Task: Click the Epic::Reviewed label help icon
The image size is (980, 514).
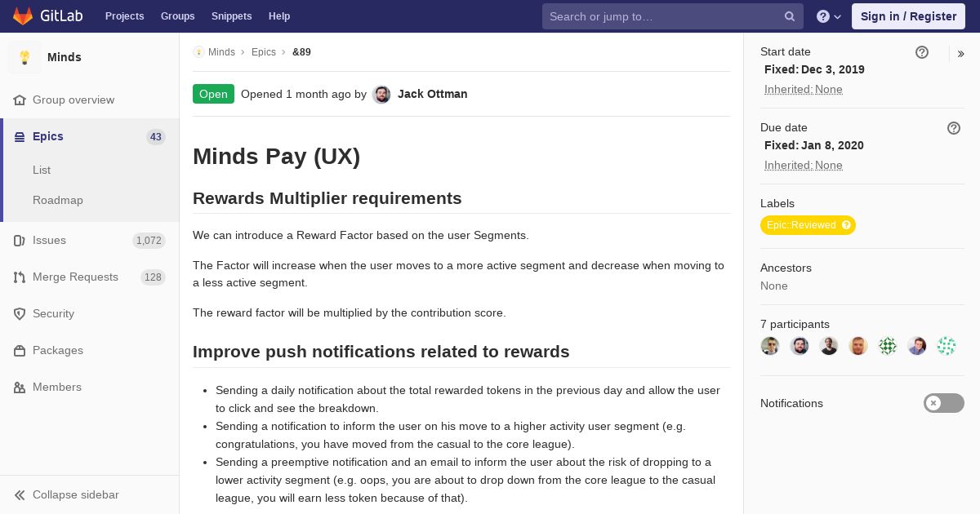Action: click(846, 225)
